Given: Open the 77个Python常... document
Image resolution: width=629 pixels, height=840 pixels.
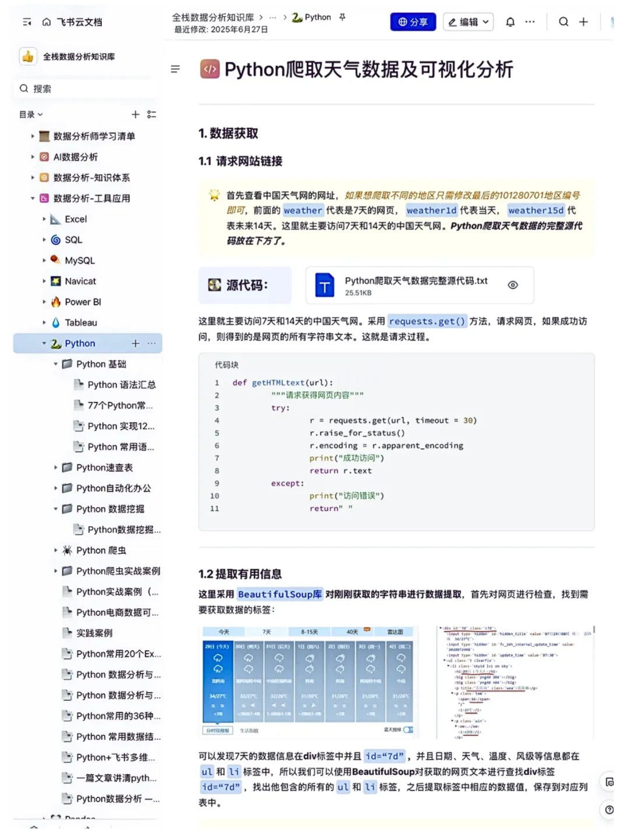Looking at the screenshot, I should (x=120, y=406).
